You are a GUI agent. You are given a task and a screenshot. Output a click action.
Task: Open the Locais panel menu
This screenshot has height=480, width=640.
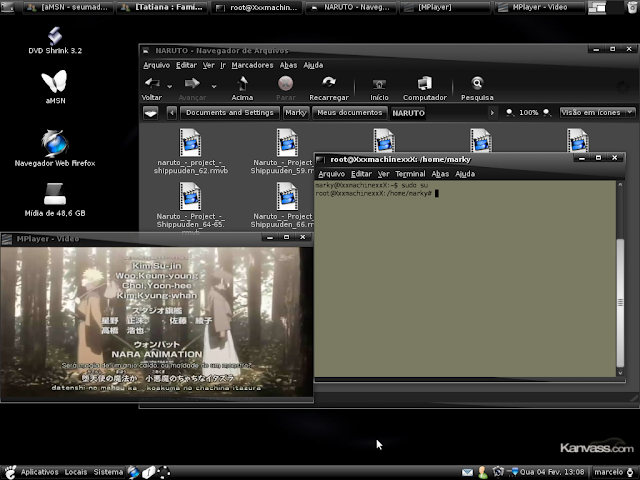point(76,472)
